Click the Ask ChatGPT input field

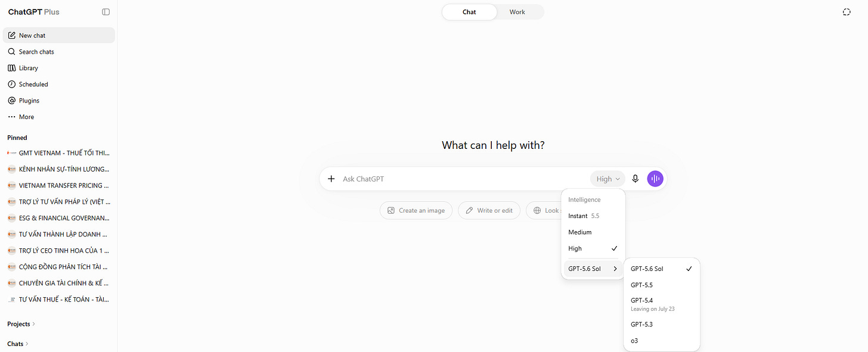coord(464,179)
